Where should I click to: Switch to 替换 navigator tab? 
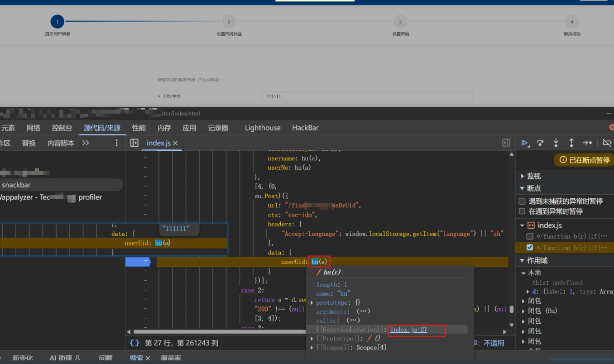coord(29,143)
